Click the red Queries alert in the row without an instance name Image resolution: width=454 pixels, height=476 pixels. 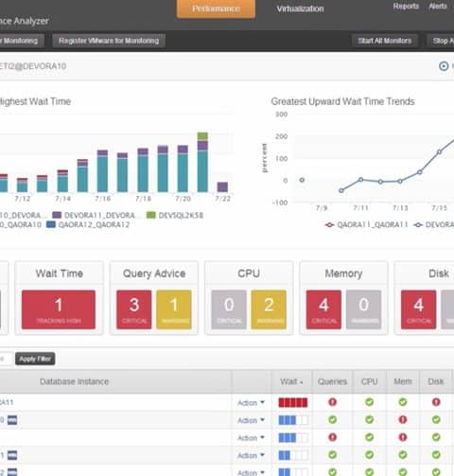point(332,437)
